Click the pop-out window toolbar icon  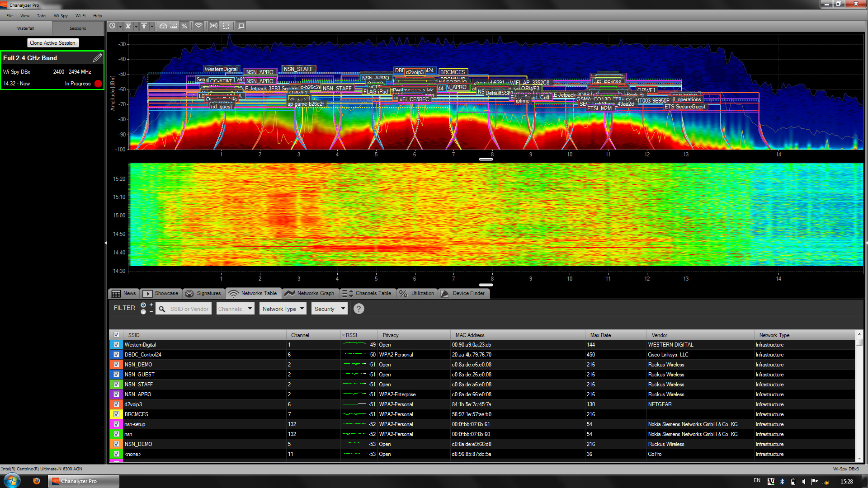(x=241, y=26)
